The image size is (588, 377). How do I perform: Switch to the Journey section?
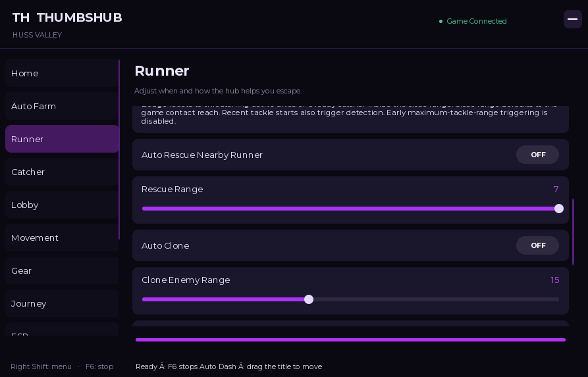coord(62,303)
